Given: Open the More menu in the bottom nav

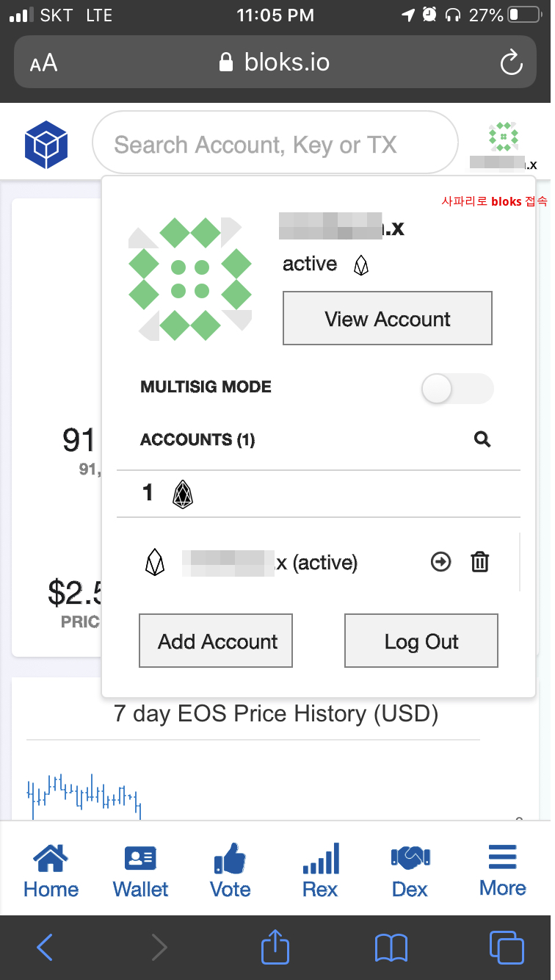Looking at the screenshot, I should point(502,871).
